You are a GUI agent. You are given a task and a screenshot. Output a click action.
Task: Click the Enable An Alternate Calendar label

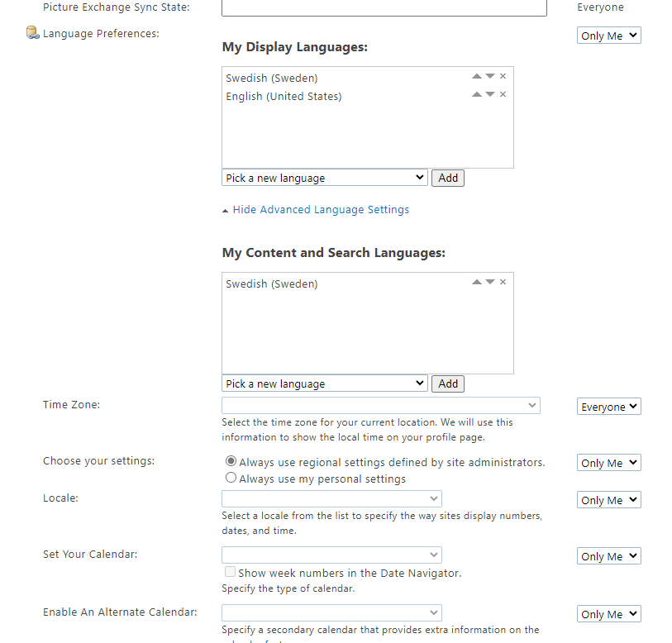coord(120,612)
